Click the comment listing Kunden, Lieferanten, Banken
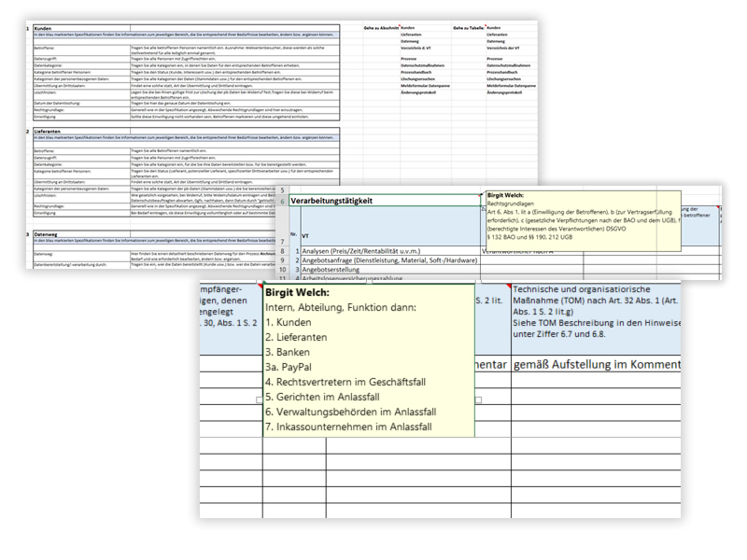This screenshot has width=747, height=560. pyautogui.click(x=368, y=359)
